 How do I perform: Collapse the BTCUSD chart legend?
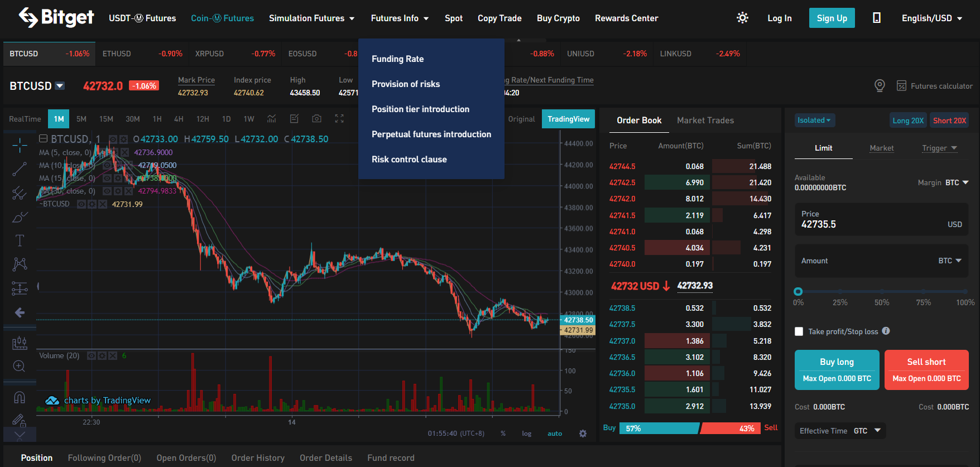pyautogui.click(x=43, y=138)
